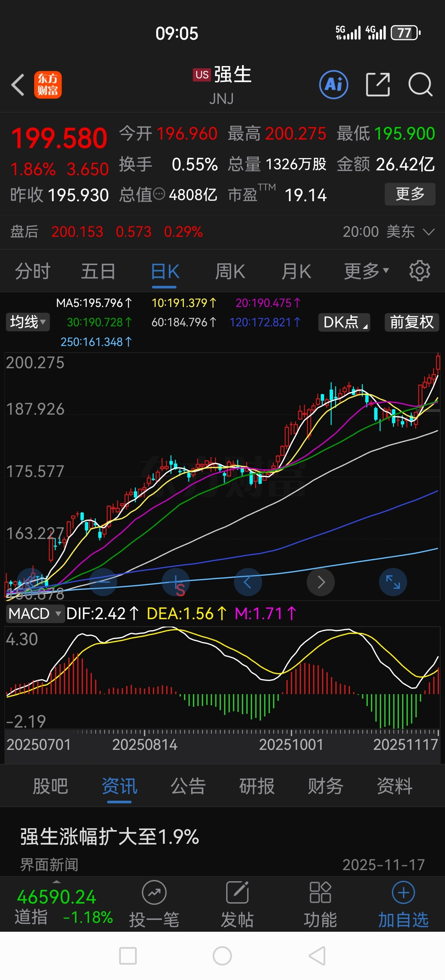Tap the 20251001 date axis marker
445x980 pixels.
[291, 745]
